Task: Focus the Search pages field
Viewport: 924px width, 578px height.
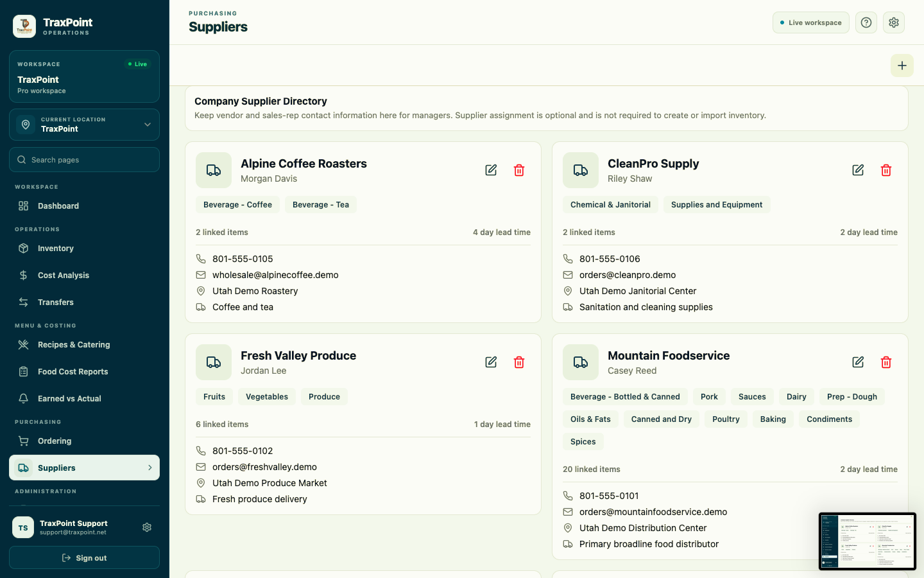Action: [x=84, y=160]
